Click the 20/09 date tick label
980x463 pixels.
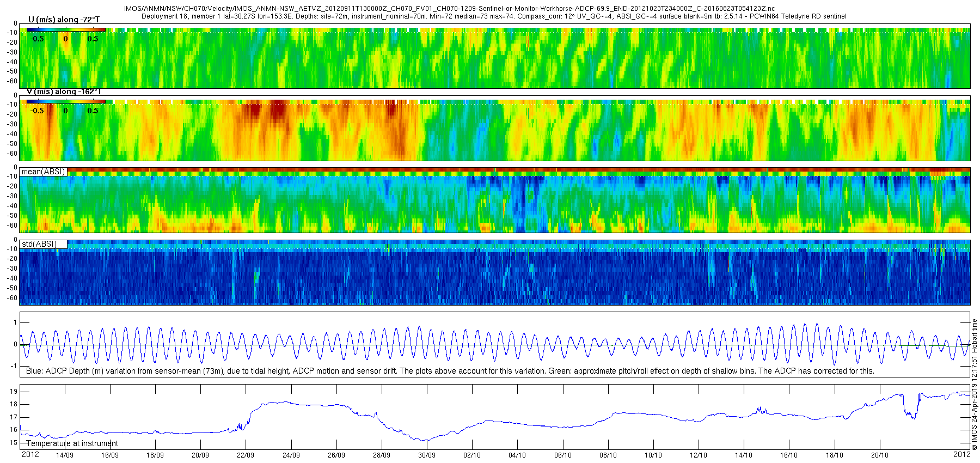point(200,455)
